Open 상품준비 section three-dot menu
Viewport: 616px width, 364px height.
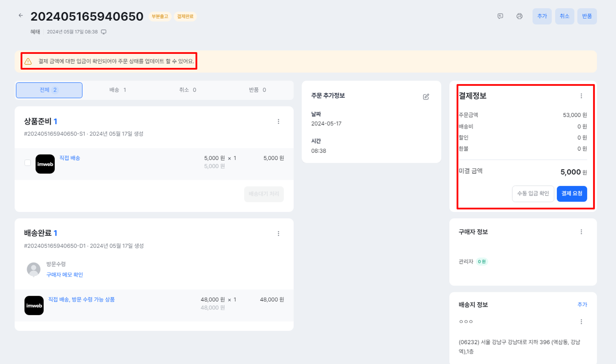pyautogui.click(x=278, y=122)
